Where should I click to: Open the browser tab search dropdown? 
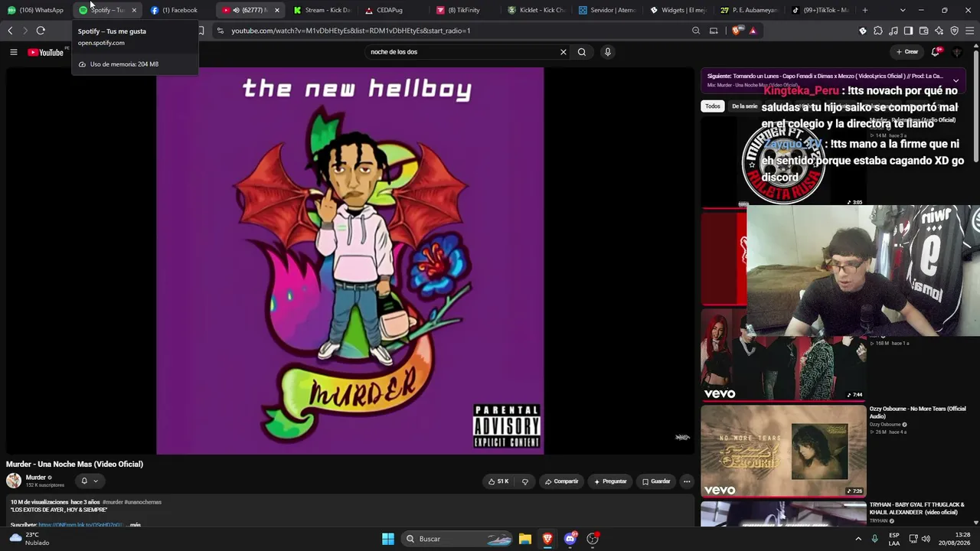(x=903, y=10)
